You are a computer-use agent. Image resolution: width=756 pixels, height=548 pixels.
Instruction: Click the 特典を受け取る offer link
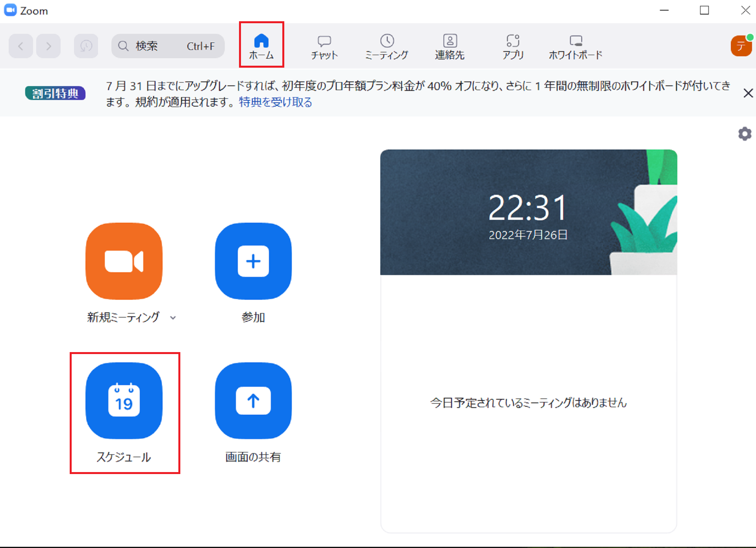click(275, 102)
